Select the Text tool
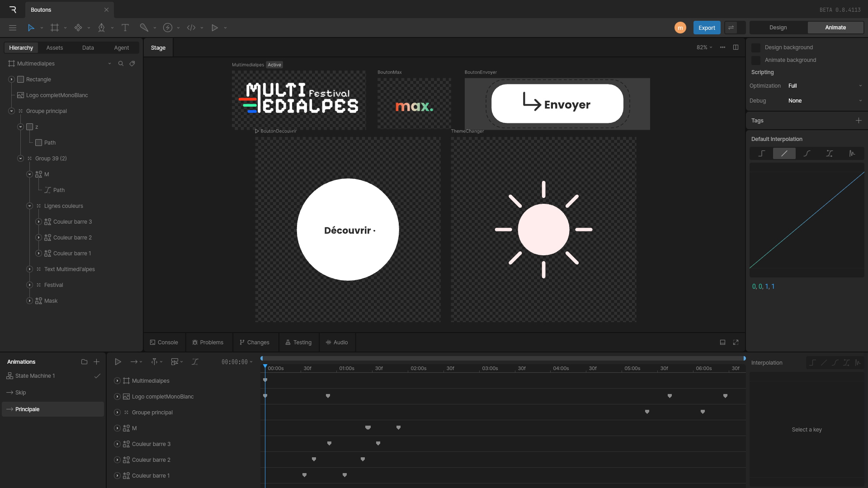The image size is (868, 488). point(125,28)
